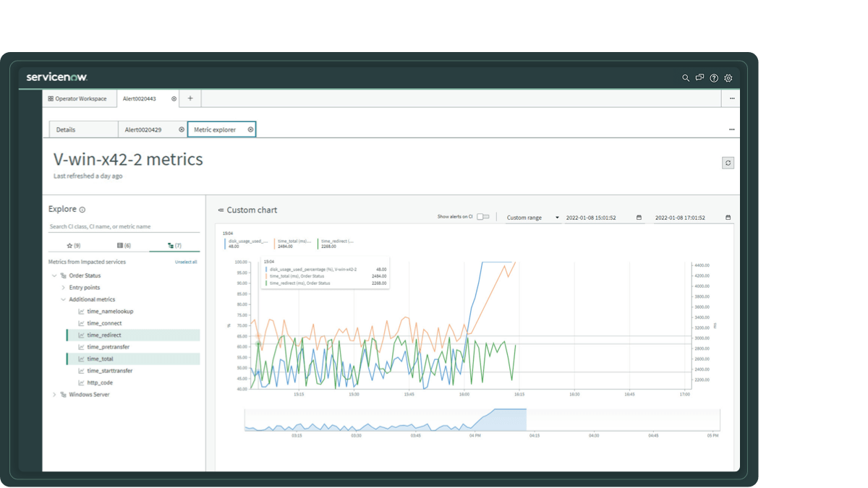Image resolution: width=868 pixels, height=488 pixels.
Task: Refresh the V-win-x42-2 metrics page
Action: coord(728,162)
